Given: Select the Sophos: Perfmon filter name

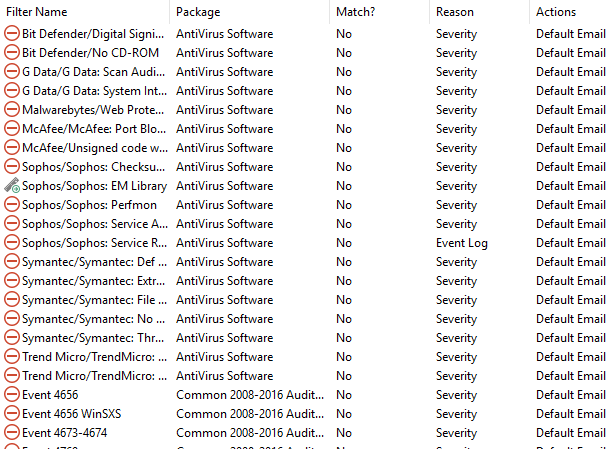Looking at the screenshot, I should pyautogui.click(x=89, y=205).
